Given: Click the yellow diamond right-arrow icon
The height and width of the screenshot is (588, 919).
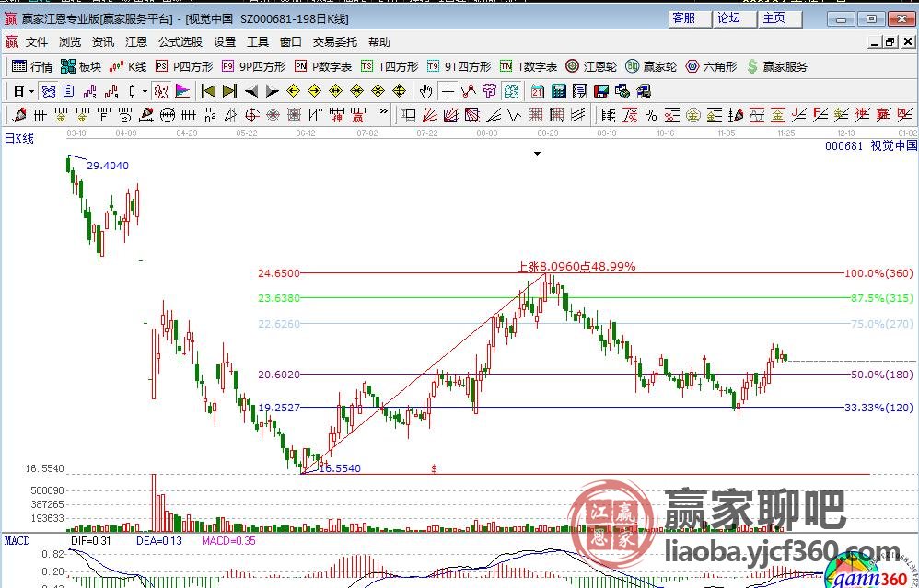Looking at the screenshot, I should [x=314, y=91].
